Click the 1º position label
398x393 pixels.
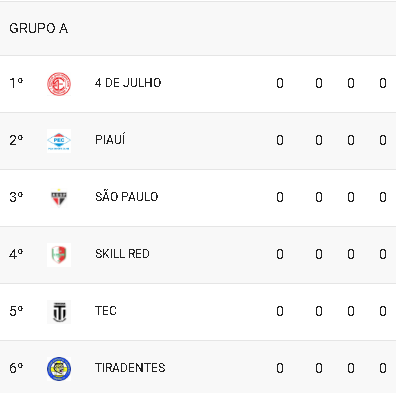[x=16, y=83]
